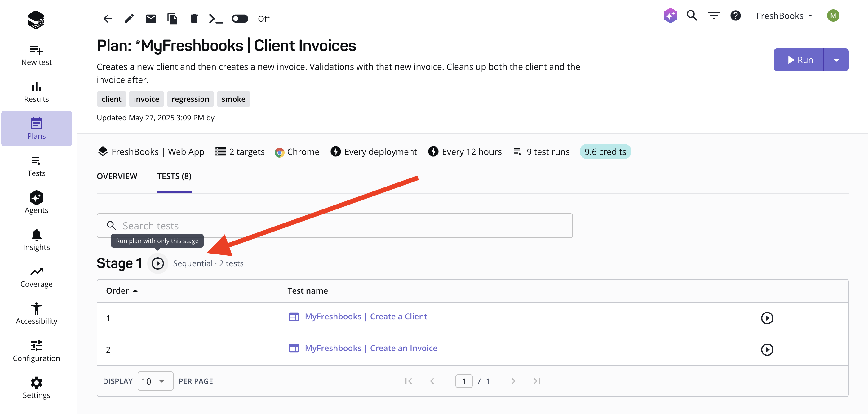Click the Run plan button

[x=798, y=60]
